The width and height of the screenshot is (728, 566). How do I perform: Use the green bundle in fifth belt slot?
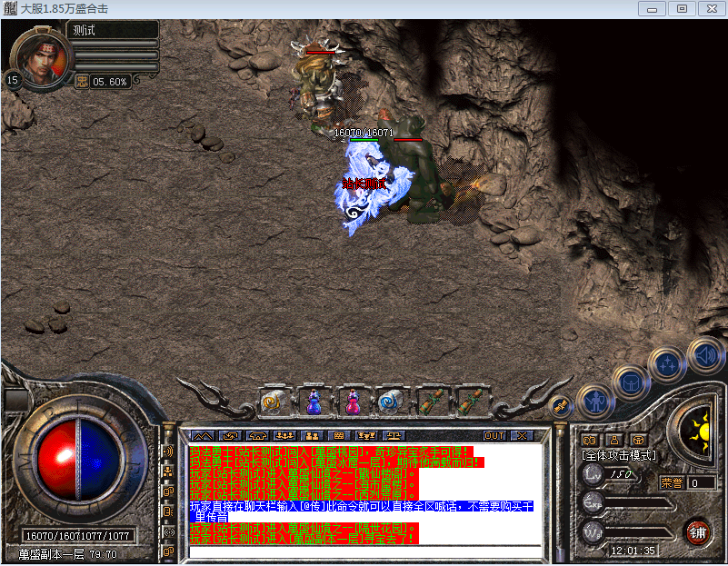pyautogui.click(x=431, y=402)
